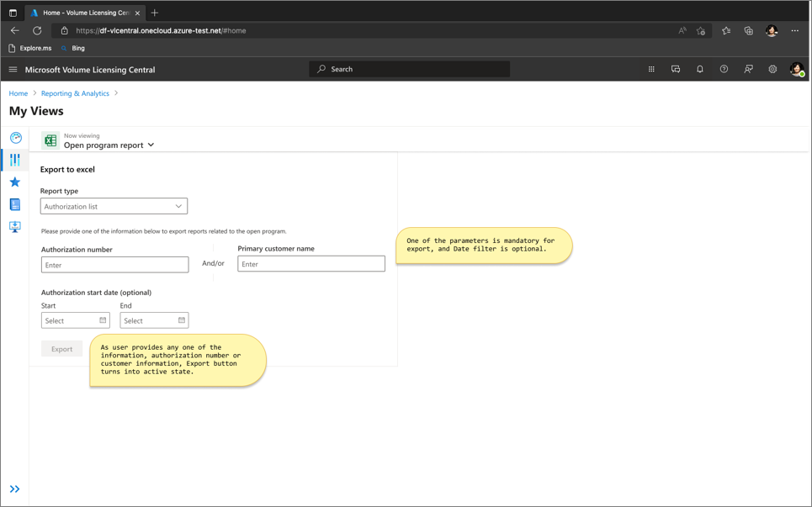Open a new browser tab
The image size is (812, 507).
point(154,13)
